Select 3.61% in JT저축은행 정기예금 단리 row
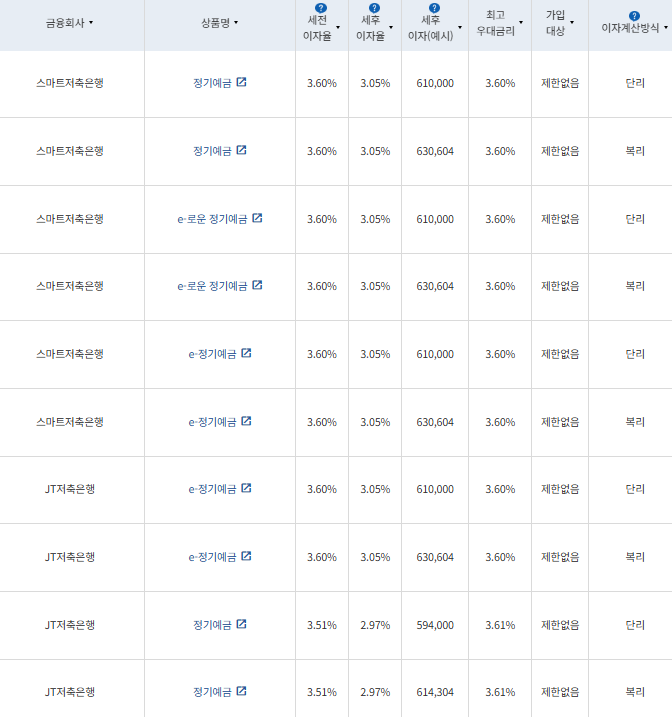The image size is (672, 717). [500, 625]
